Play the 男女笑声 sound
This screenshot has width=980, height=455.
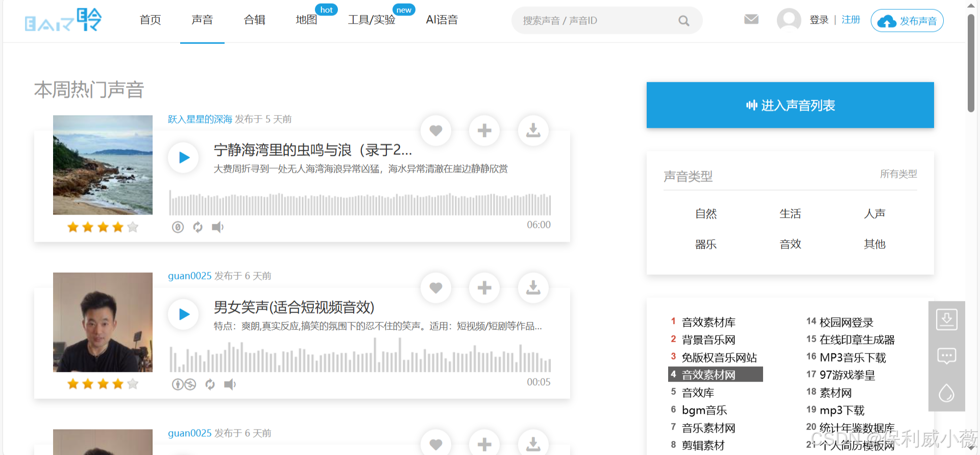(x=184, y=315)
